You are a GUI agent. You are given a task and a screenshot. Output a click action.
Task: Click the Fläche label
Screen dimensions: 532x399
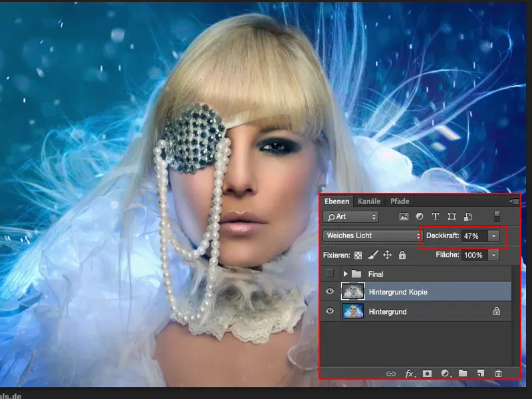447,255
